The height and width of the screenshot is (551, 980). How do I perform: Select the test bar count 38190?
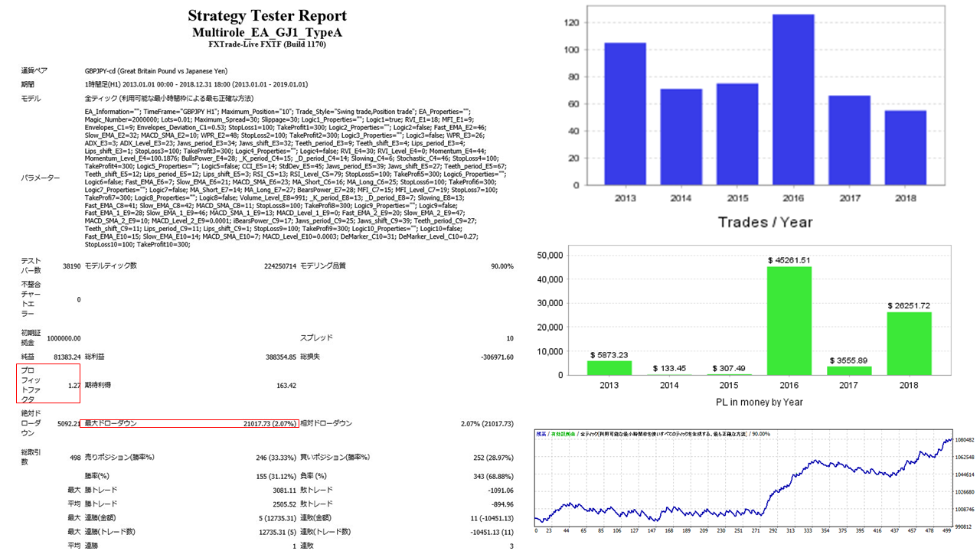(70, 266)
